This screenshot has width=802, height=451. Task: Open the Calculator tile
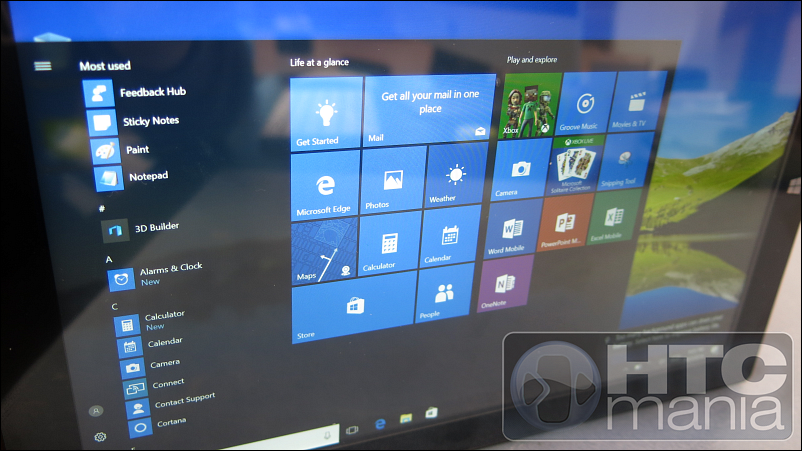(390, 243)
